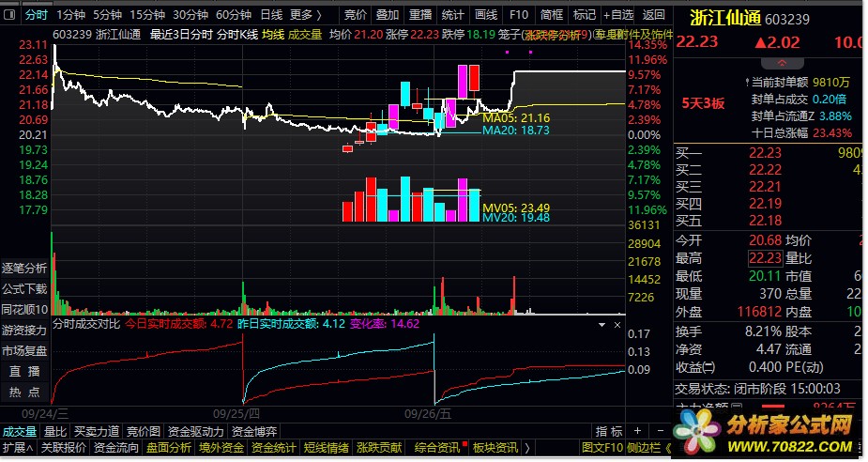The image size is (868, 462).
Task: Click the 指标 indicator button
Action: pos(610,431)
